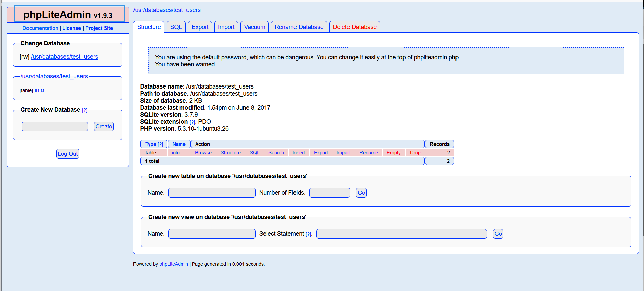
Task: Click the Records column header
Action: [x=439, y=144]
